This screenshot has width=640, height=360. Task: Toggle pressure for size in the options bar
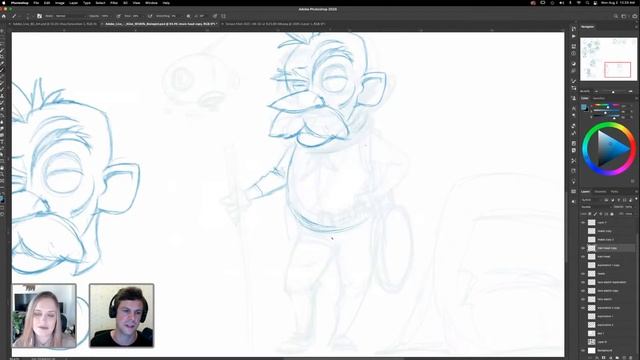coord(214,16)
